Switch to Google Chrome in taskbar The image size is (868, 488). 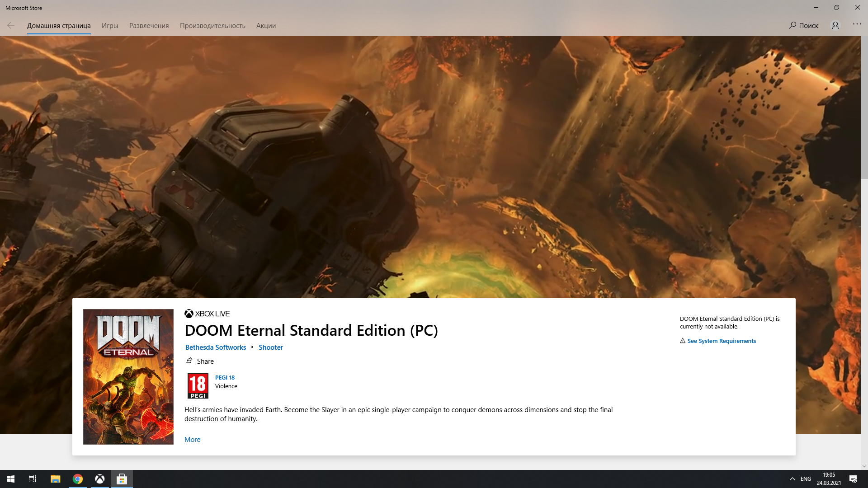(78, 479)
